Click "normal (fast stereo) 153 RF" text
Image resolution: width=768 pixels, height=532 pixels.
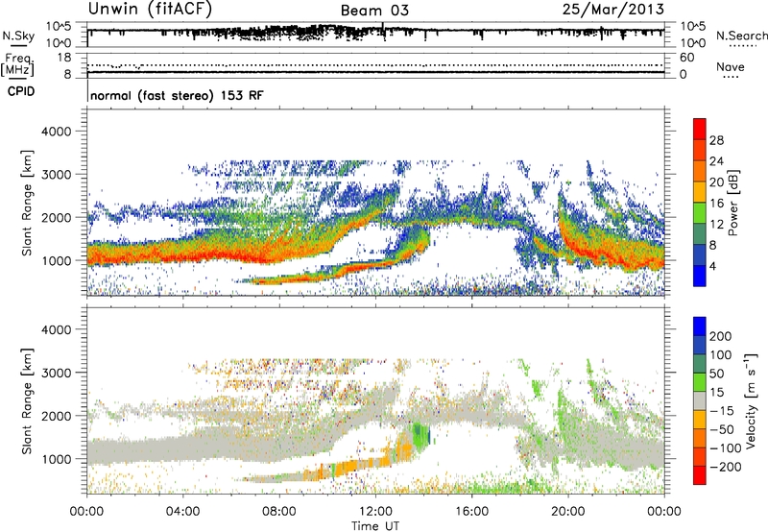coord(177,95)
